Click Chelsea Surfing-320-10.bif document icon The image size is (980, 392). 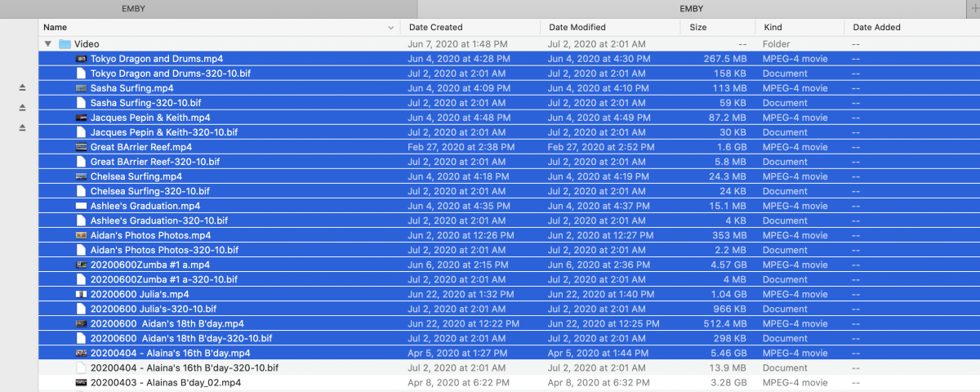click(x=81, y=191)
